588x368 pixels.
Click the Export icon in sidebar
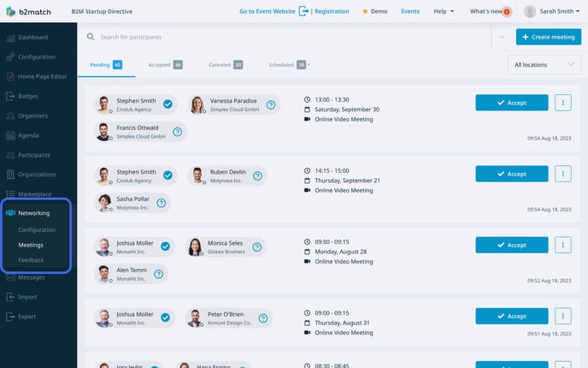click(x=10, y=317)
